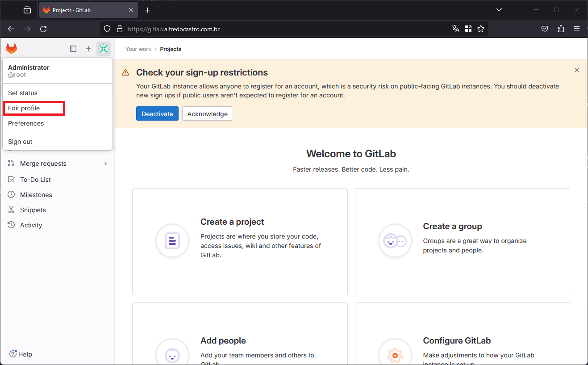
Task: Click the list all tabs chevron
Action: [499, 10]
